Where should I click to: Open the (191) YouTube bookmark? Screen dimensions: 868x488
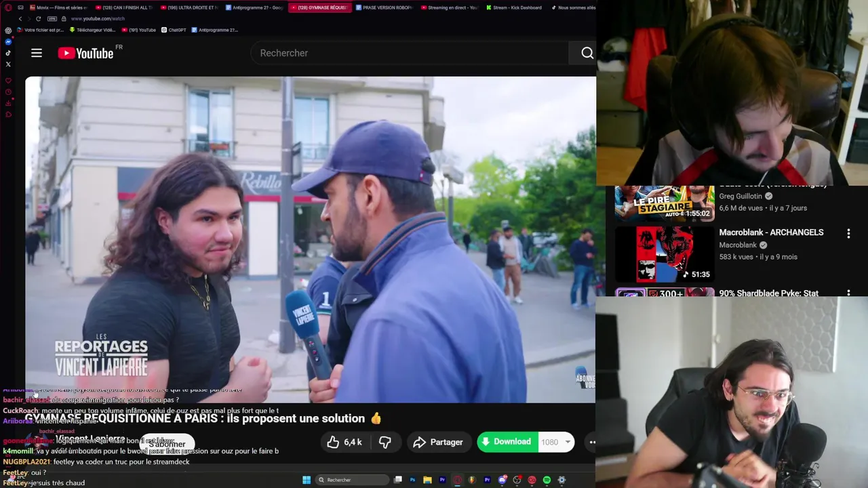pyautogui.click(x=139, y=30)
